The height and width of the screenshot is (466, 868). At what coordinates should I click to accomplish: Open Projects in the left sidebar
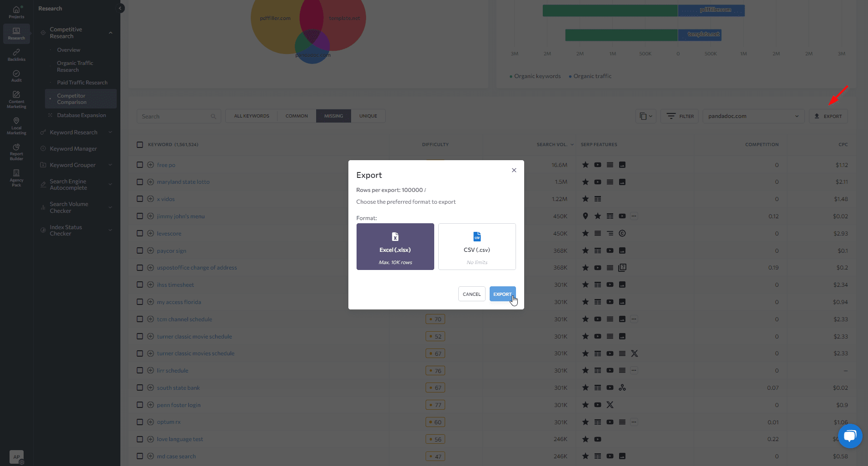pyautogui.click(x=16, y=12)
